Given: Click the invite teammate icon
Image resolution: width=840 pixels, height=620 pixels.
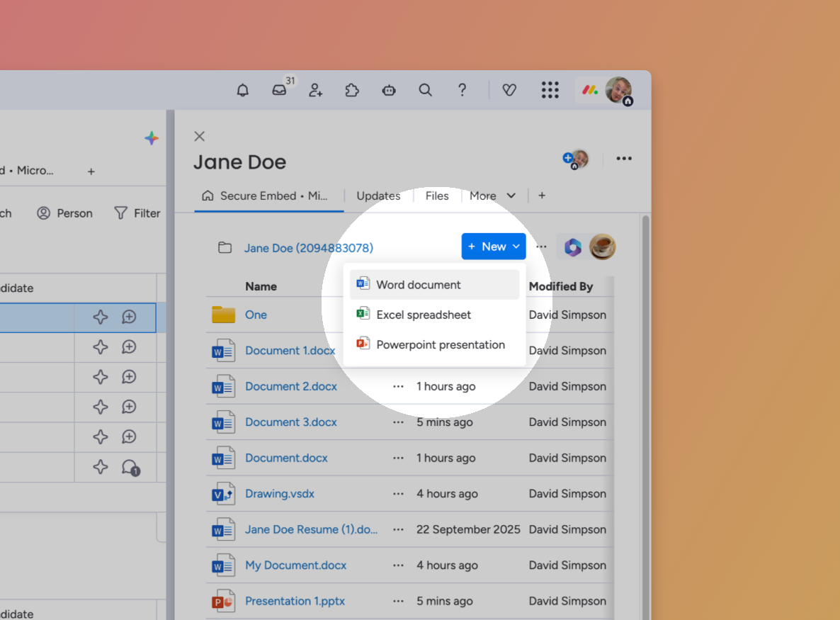Looking at the screenshot, I should [x=315, y=91].
